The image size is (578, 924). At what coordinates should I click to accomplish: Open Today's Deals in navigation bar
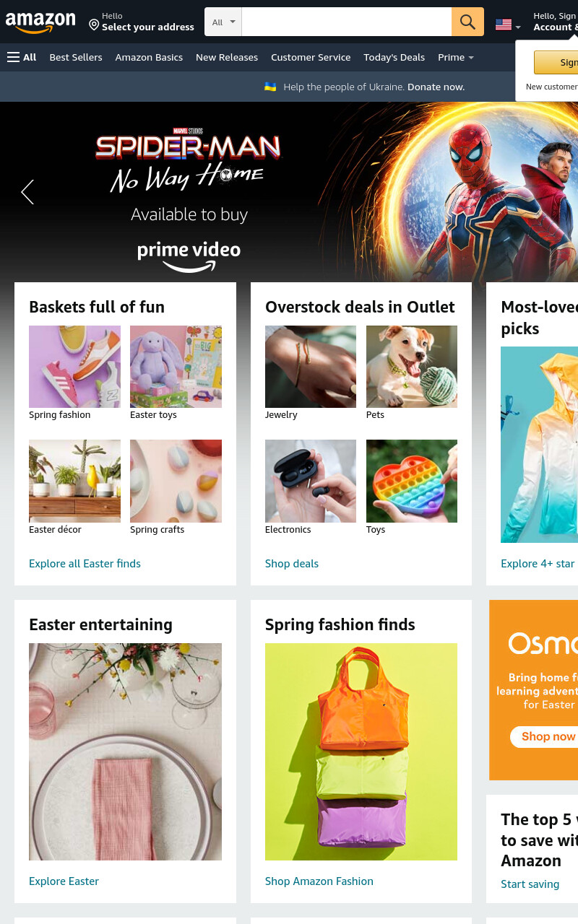tap(394, 57)
